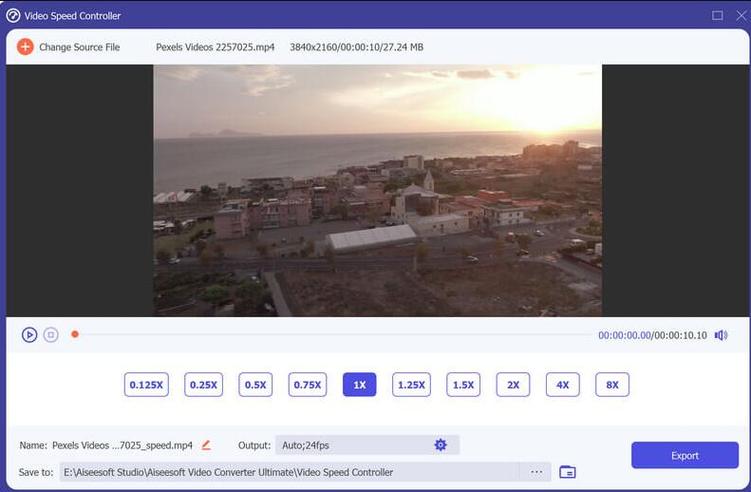Click the video preview frame
The image size is (751, 492).
[377, 190]
